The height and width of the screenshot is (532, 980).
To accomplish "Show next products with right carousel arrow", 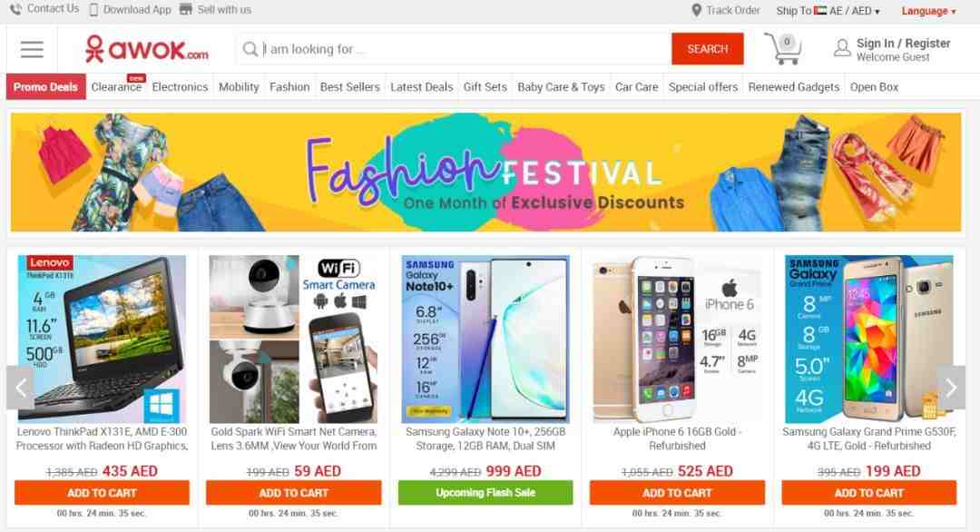I will (x=951, y=388).
